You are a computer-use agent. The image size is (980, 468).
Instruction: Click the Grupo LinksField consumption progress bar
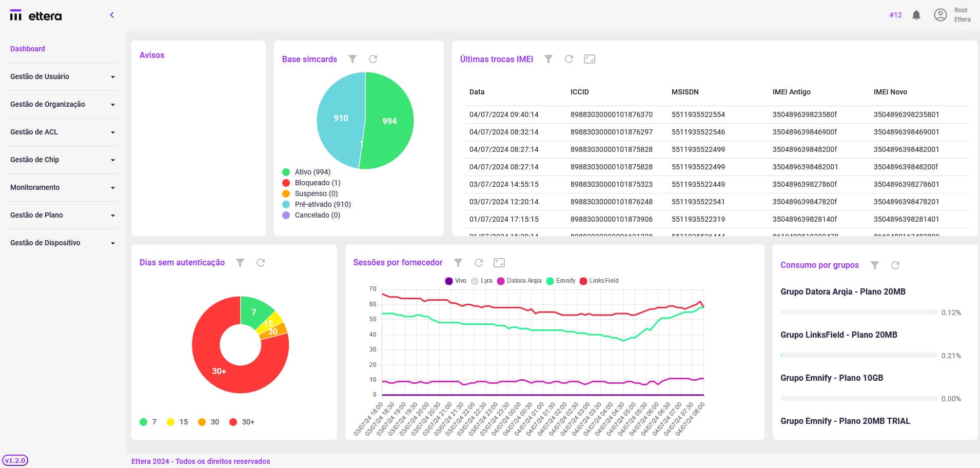858,355
